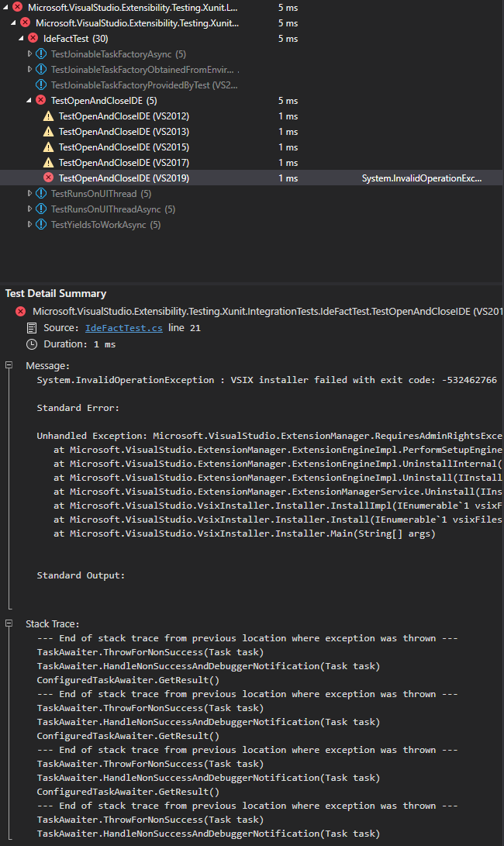Click the Test Detail Summary heading
Screen dimensions: 504x846
click(x=56, y=294)
